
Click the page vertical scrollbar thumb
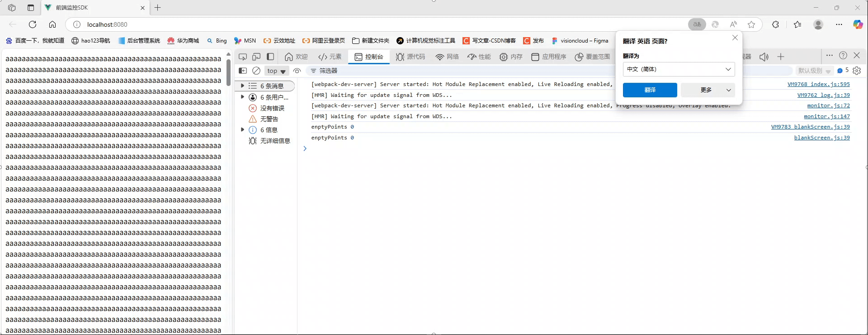[228, 72]
